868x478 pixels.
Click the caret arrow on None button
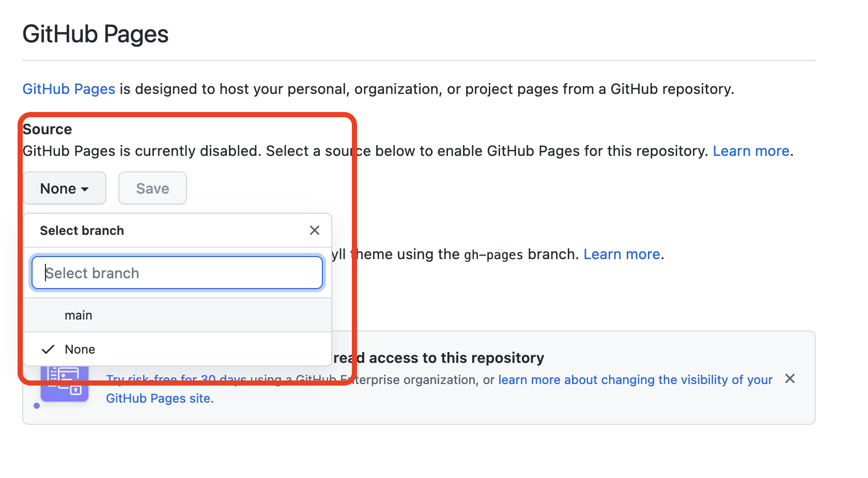(x=85, y=189)
